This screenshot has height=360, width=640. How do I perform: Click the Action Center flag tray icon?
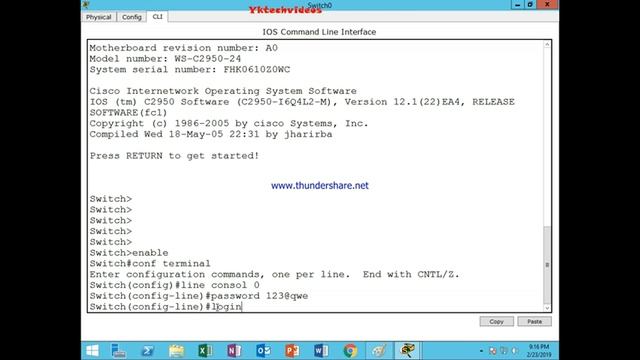pos(493,351)
